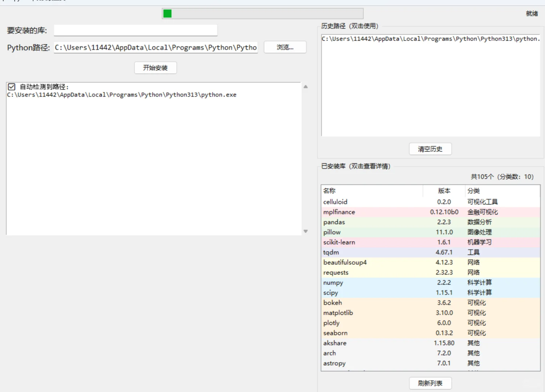The height and width of the screenshot is (392, 545).
Task: Select the numpy library row
Action: click(x=431, y=282)
